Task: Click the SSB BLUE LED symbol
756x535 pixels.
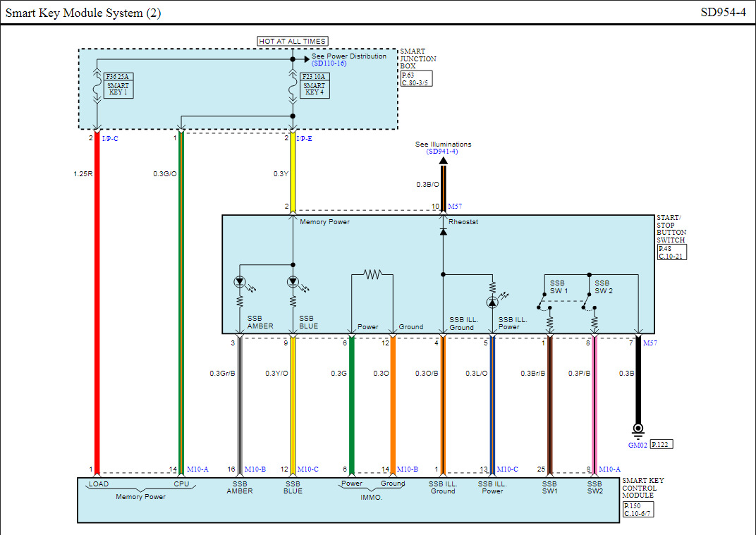Action: pos(293,282)
